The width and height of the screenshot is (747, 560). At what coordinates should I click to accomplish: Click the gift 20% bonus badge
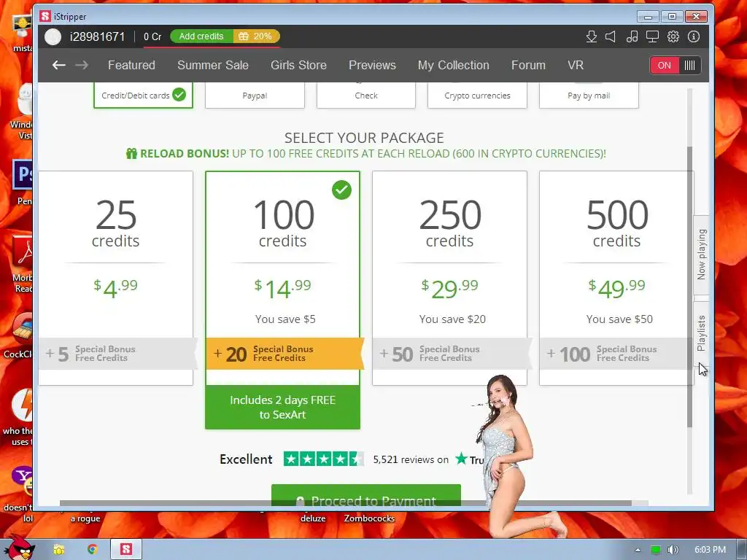click(x=256, y=36)
